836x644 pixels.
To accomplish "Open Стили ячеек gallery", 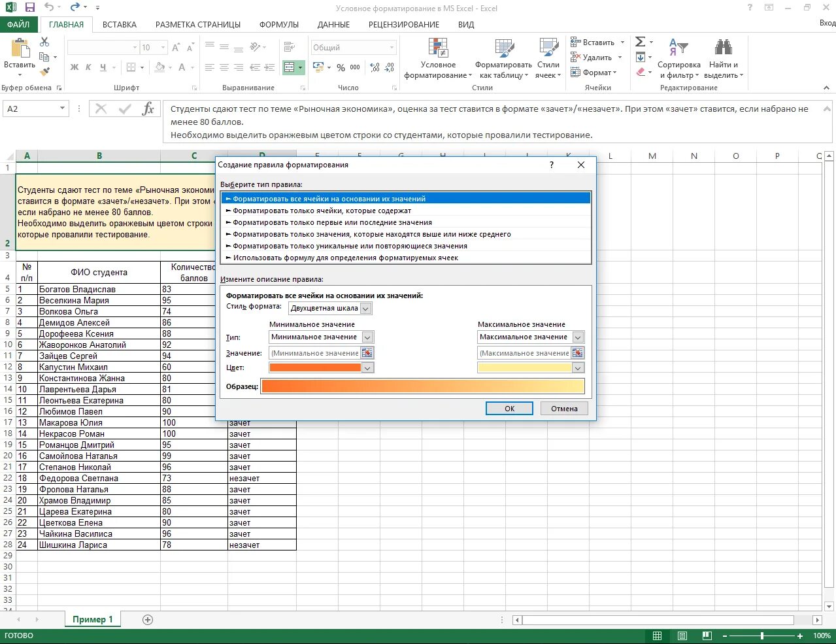I will (x=548, y=58).
